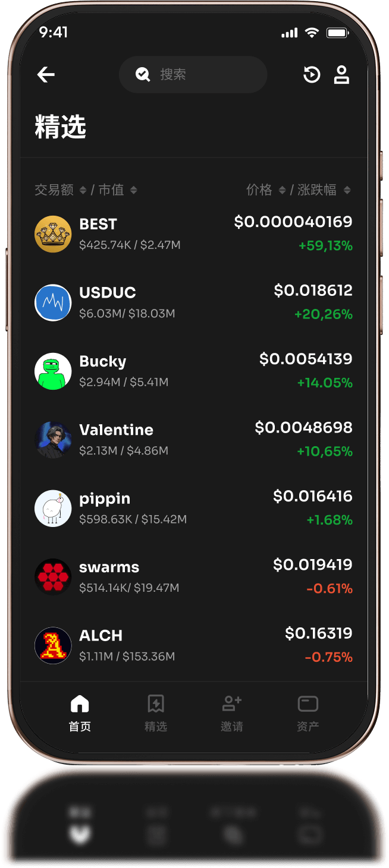
Task: Open the history clock icon
Action: click(312, 75)
